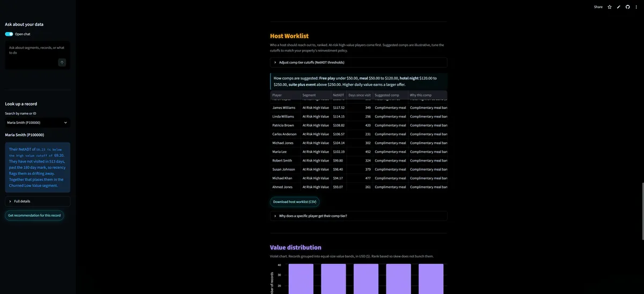Click the $106.57 NetADT value
This screenshot has height=294, width=644.
point(339,134)
